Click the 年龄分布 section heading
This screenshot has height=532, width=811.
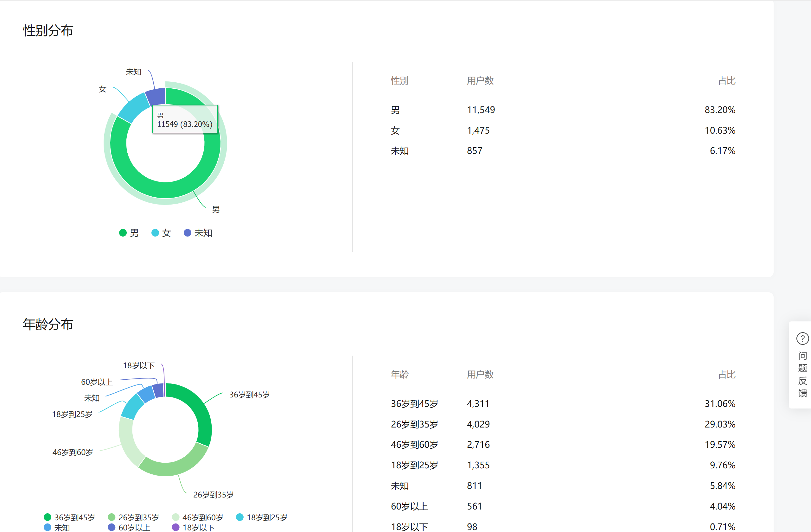pos(48,324)
